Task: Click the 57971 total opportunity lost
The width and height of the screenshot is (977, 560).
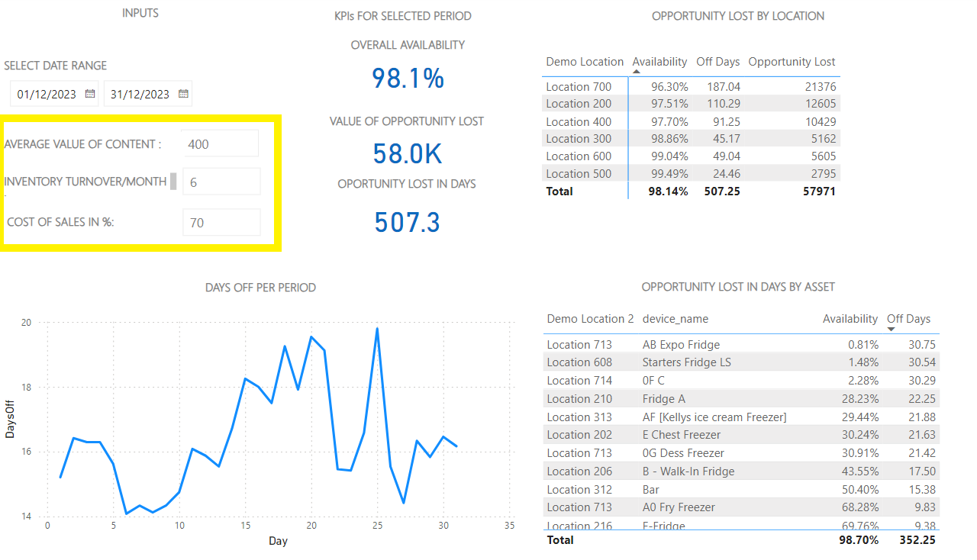Action: (820, 191)
